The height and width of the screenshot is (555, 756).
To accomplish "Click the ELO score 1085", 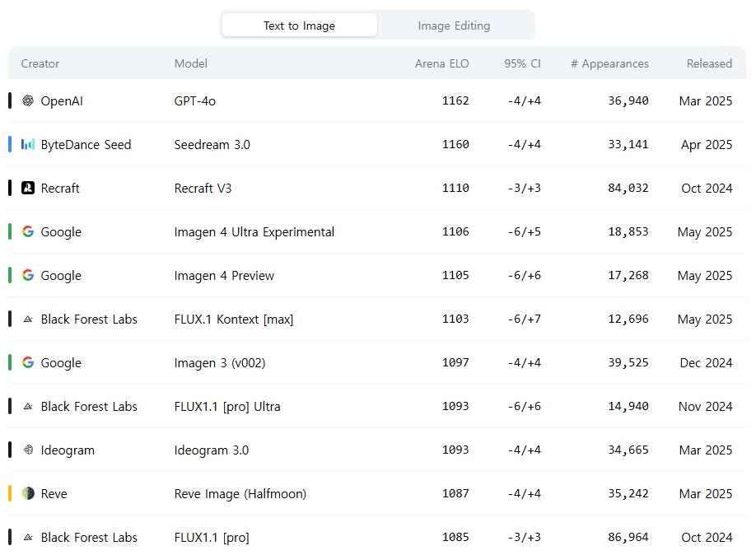I will tap(455, 537).
